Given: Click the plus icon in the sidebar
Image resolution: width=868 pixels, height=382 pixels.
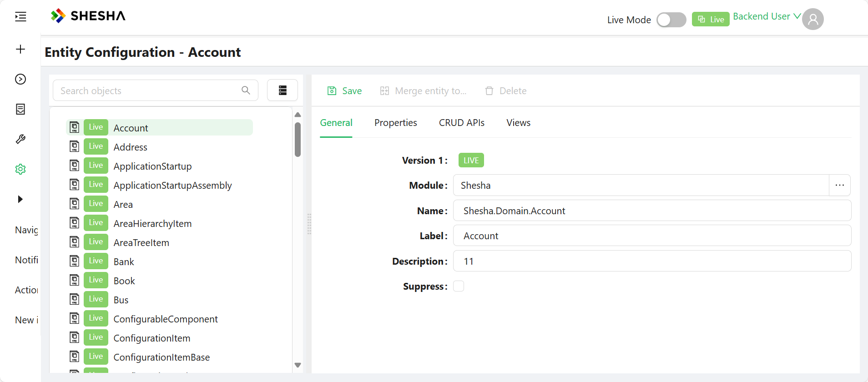Looking at the screenshot, I should [x=20, y=49].
